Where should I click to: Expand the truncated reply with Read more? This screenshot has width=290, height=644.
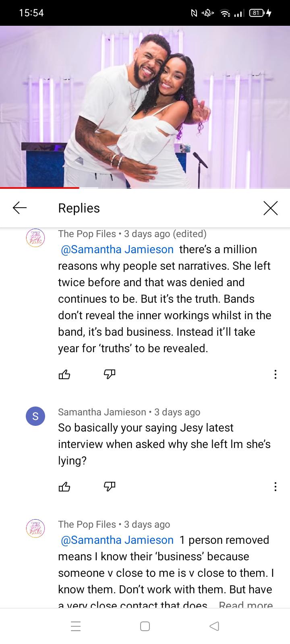coord(246,605)
